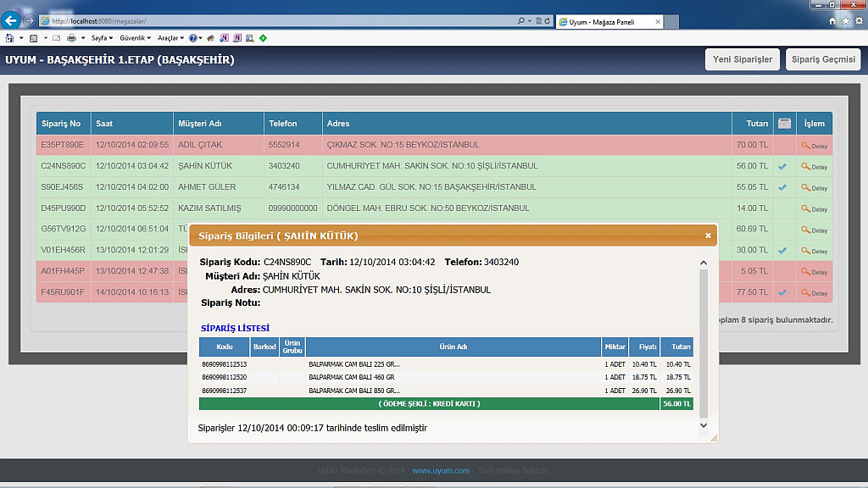The image size is (868, 488).
Task: Click the 55.05 TL amount cell
Action: point(752,187)
